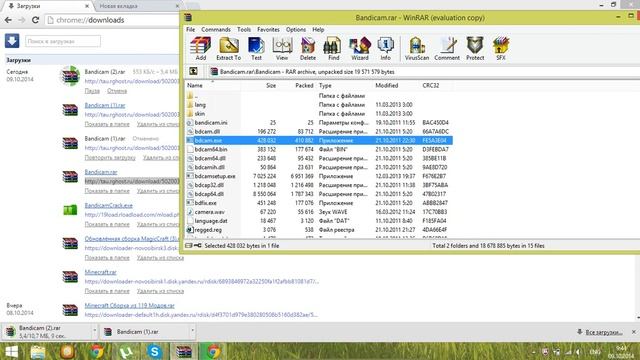
Task: Open the Help menu in WinRAR
Action: click(318, 29)
